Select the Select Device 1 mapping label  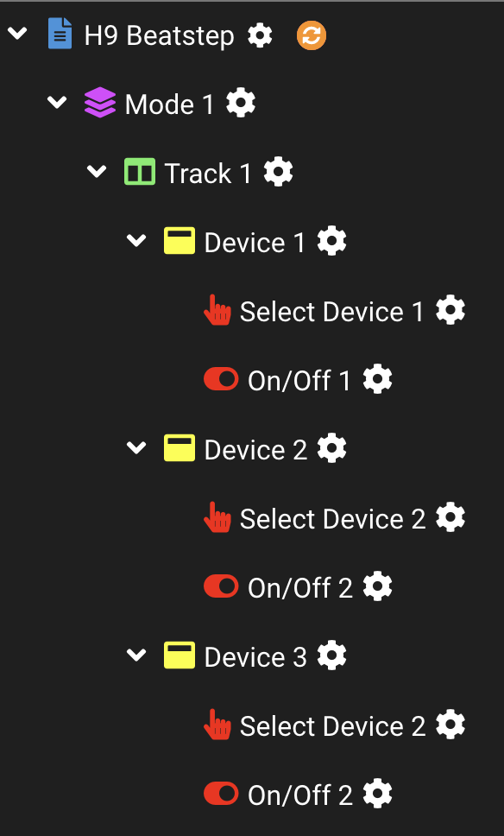pos(332,312)
